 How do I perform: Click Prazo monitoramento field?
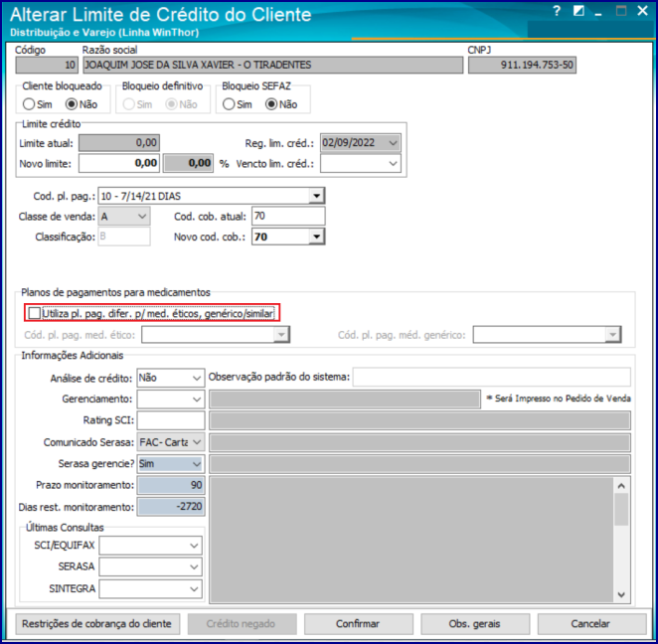click(x=170, y=485)
